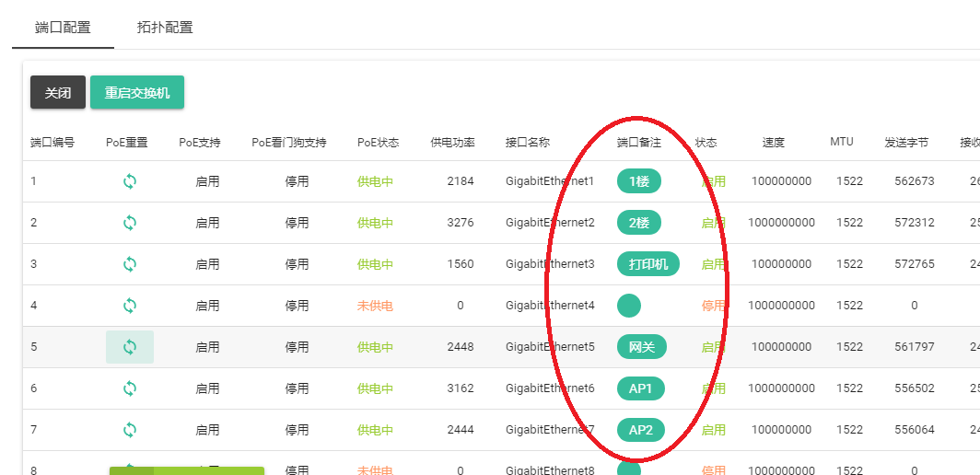The height and width of the screenshot is (475, 980).
Task: Click the 关闭 button
Action: pos(58,93)
